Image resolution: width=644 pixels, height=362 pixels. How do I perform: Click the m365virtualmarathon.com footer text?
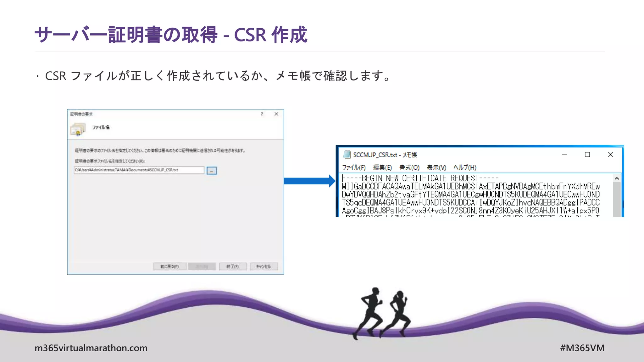click(x=91, y=348)
